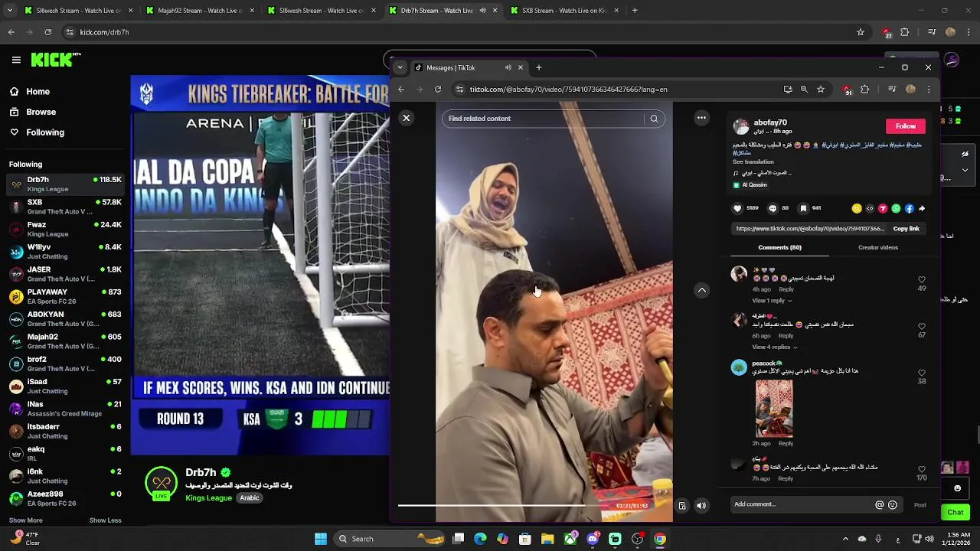Screen dimensions: 980x551
Task: Share the video via WhatsApp icon
Action: point(896,208)
